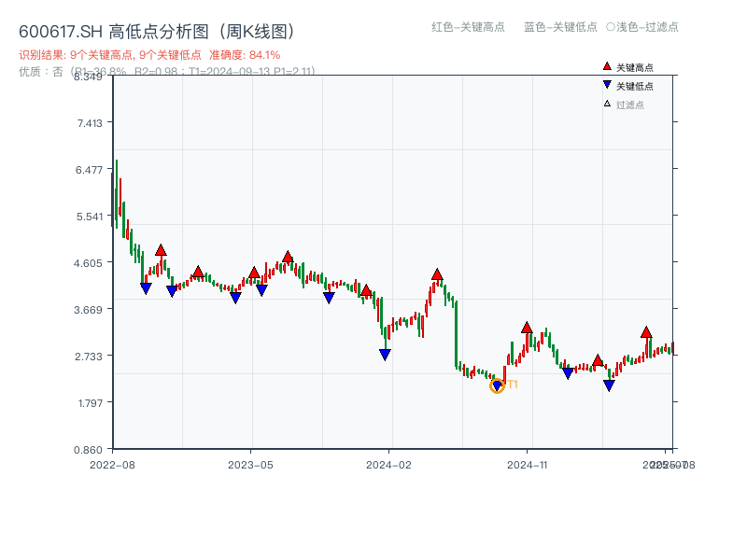Click the 蓝色-关键低点 header text
This screenshot has width=747, height=560.
click(560, 27)
